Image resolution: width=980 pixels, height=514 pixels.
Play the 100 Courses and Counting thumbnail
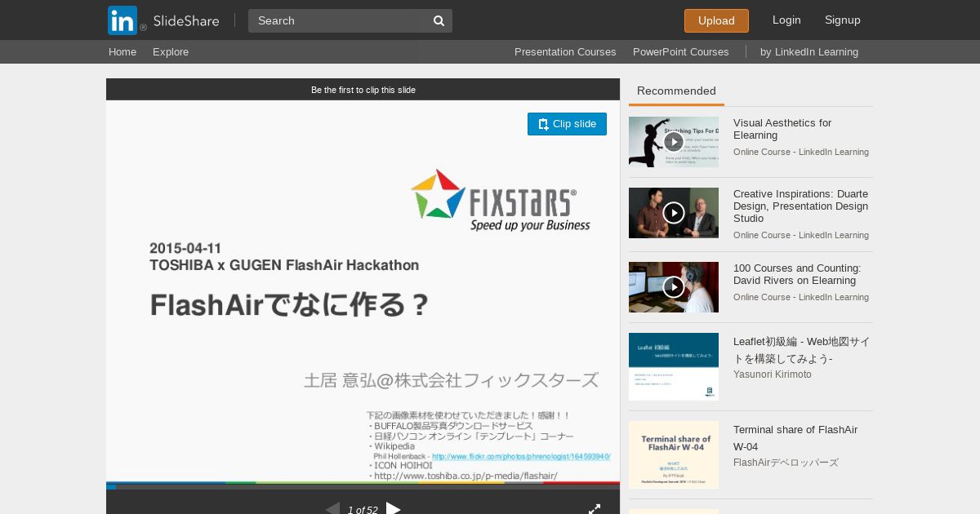coord(674,287)
